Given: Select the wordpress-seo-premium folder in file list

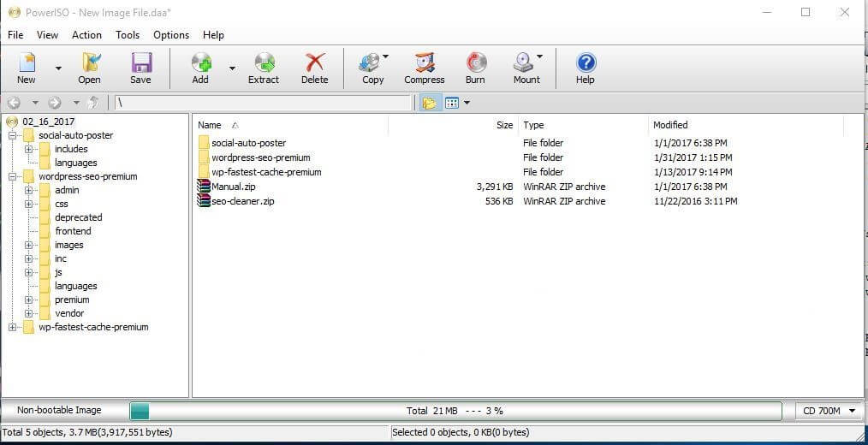Looking at the screenshot, I should (x=261, y=157).
